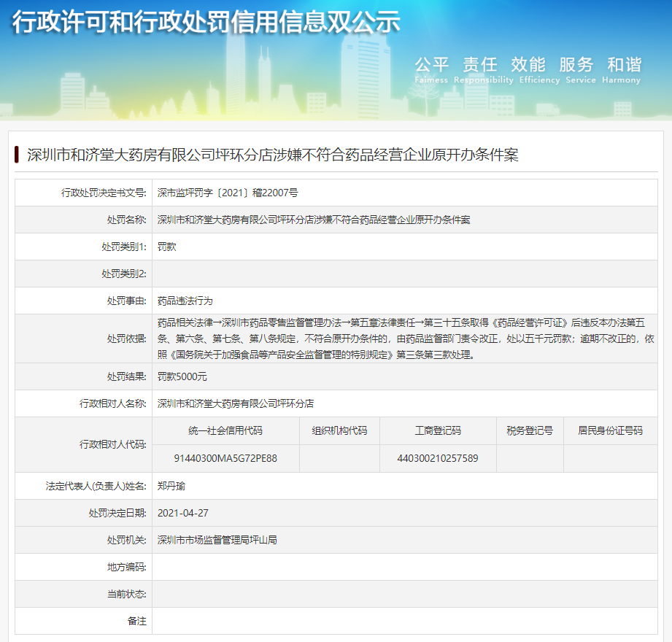
Task: Select document number 深市监坪罚字〔2021〕稽22007号
Action: 228,193
